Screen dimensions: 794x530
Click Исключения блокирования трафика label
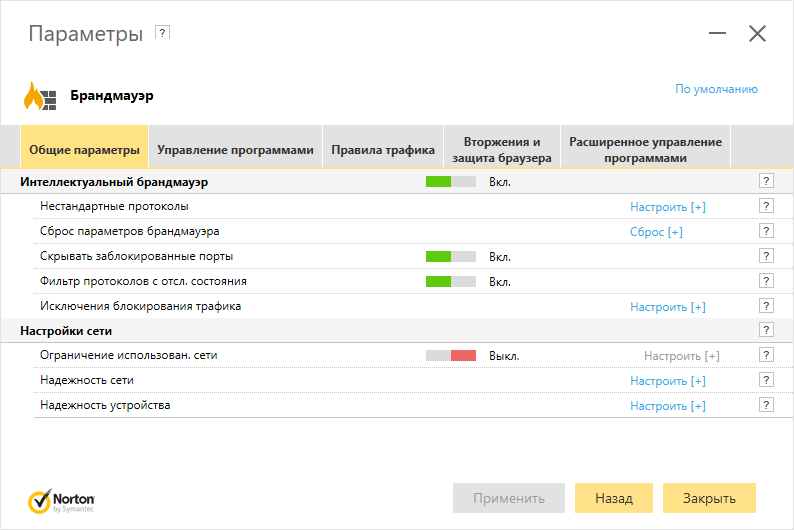pos(141,306)
